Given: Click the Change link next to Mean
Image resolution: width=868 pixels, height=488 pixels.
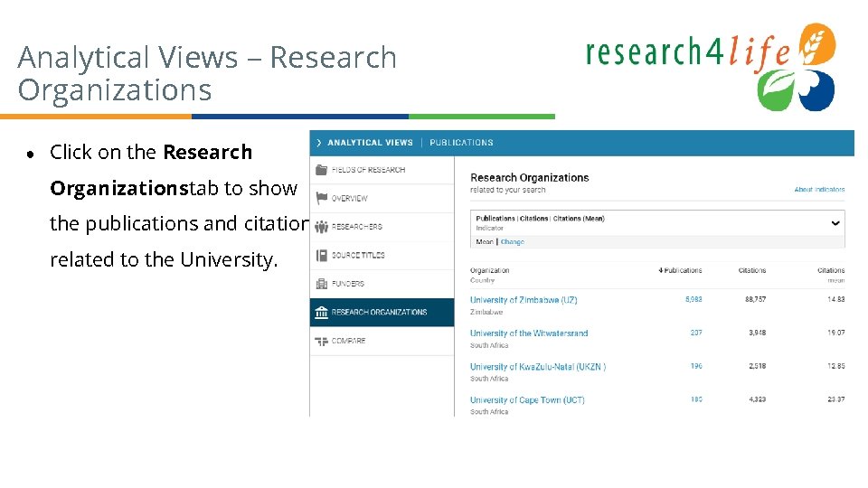Looking at the screenshot, I should pyautogui.click(x=512, y=242).
